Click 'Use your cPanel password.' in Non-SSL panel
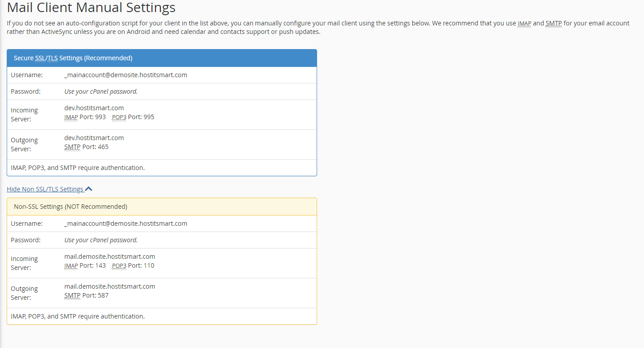The height and width of the screenshot is (348, 644). (x=101, y=240)
